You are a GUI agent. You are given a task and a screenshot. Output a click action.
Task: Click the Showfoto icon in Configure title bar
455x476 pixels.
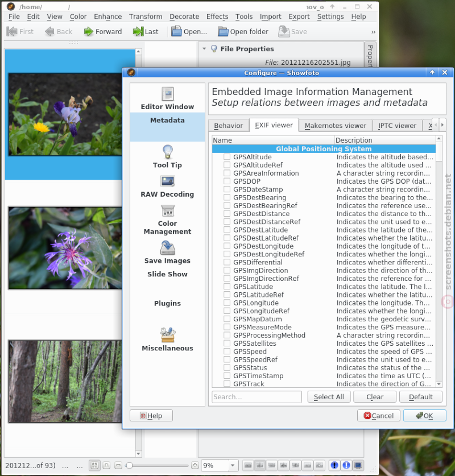pos(131,73)
